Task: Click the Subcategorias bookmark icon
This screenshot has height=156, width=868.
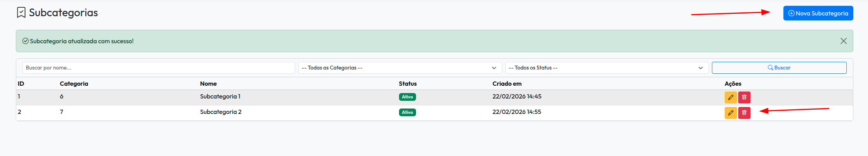Action: tap(21, 13)
